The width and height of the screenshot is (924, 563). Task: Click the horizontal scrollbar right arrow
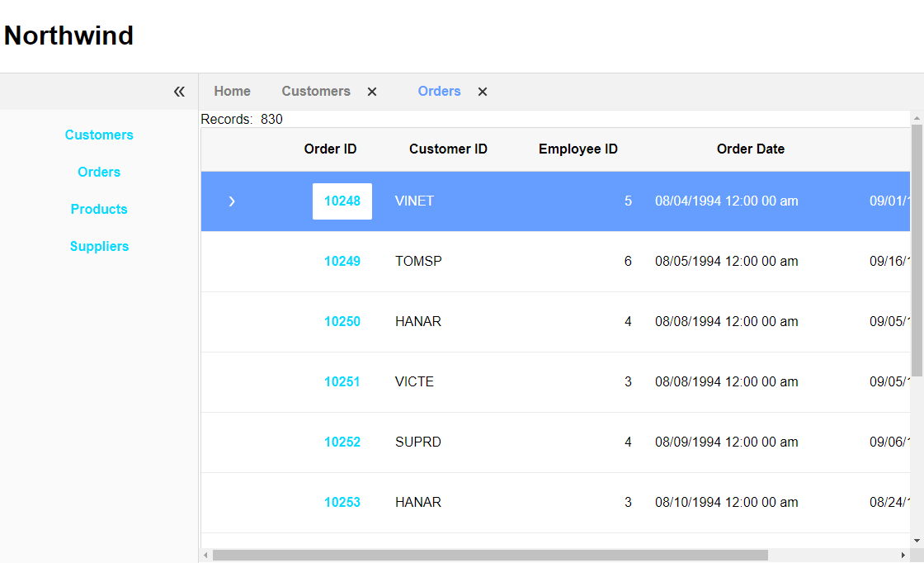[x=903, y=556]
